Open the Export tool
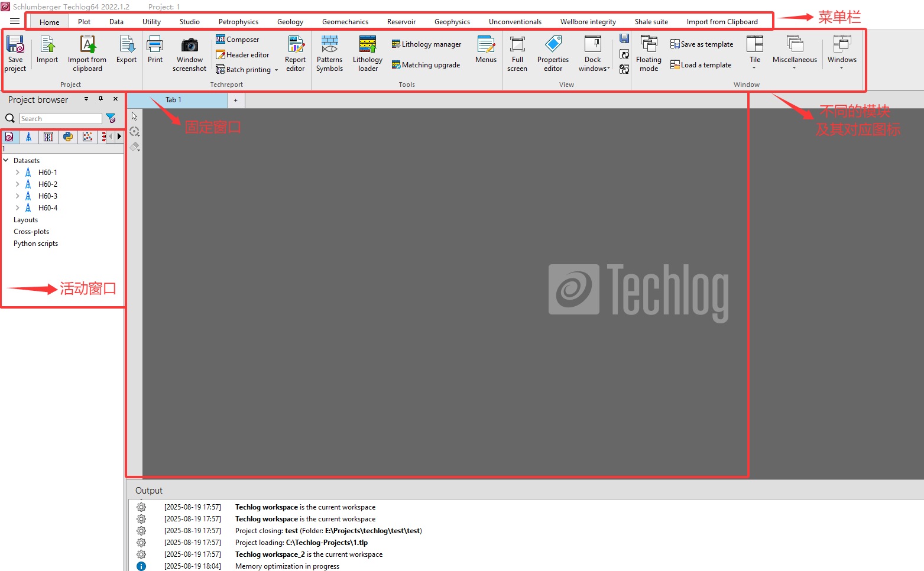Screen dimensions: 924x571 127,50
